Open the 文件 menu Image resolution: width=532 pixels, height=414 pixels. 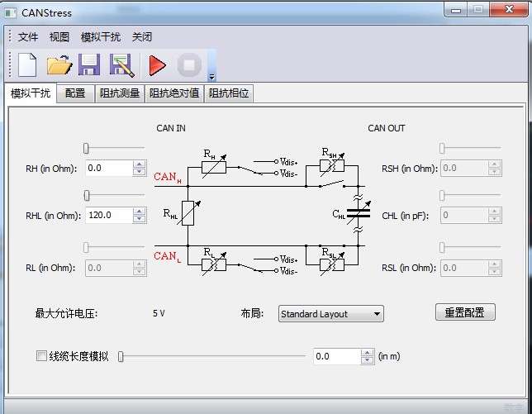pyautogui.click(x=28, y=37)
